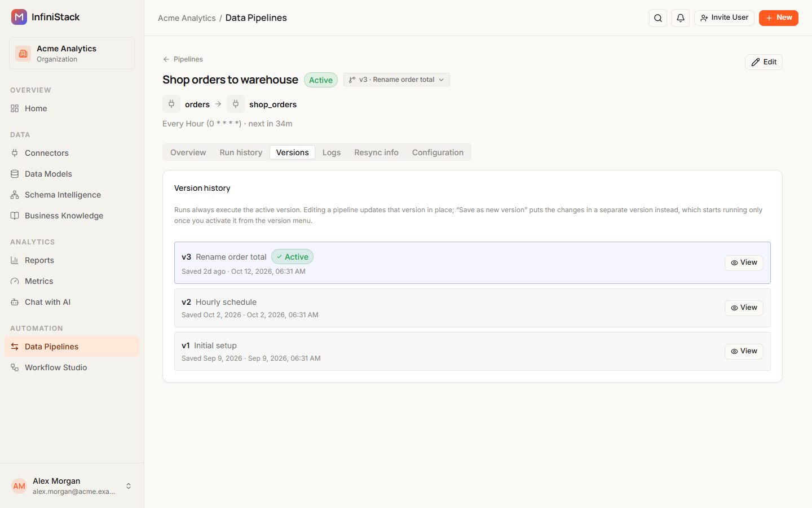Click the 'Saved 2d ago' timestamp on v3
Image resolution: width=812 pixels, height=508 pixels.
(x=204, y=271)
